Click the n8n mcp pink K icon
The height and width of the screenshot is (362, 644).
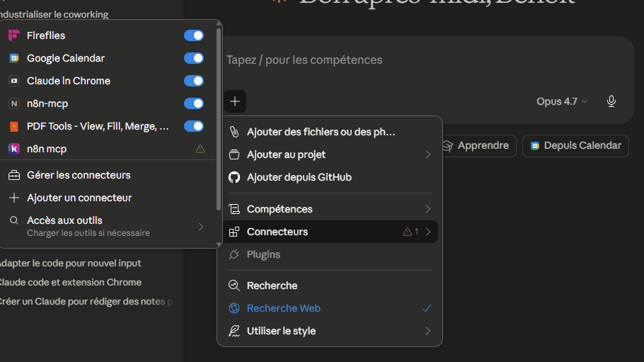[14, 149]
